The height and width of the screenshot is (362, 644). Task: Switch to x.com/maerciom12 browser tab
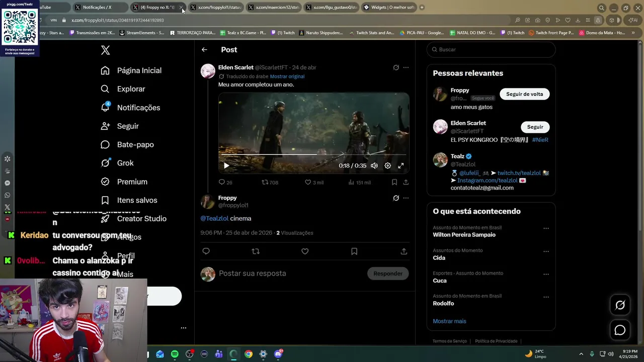273,8
